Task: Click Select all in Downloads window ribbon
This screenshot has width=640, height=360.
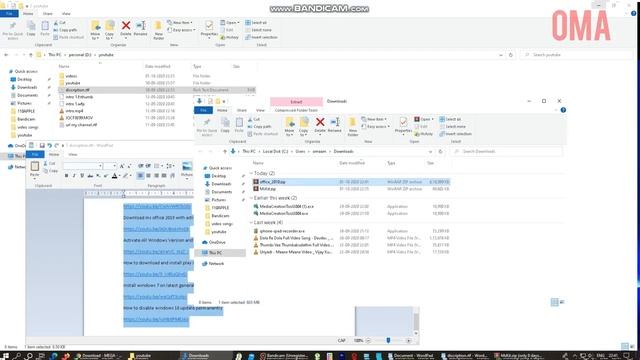Action: [x=450, y=119]
